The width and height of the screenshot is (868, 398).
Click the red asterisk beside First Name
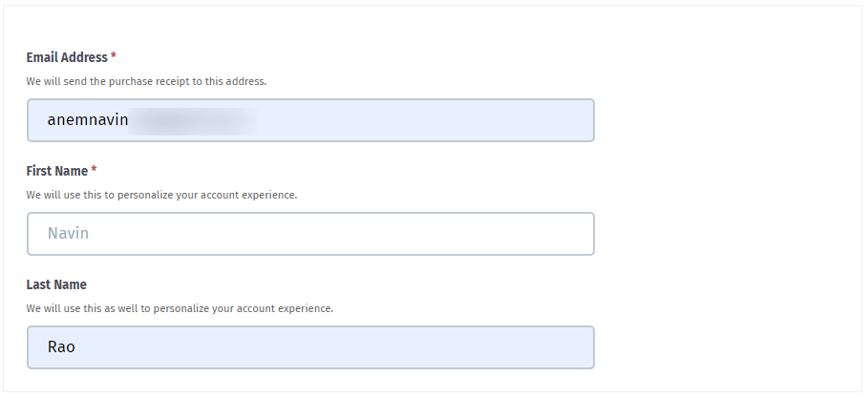point(95,169)
